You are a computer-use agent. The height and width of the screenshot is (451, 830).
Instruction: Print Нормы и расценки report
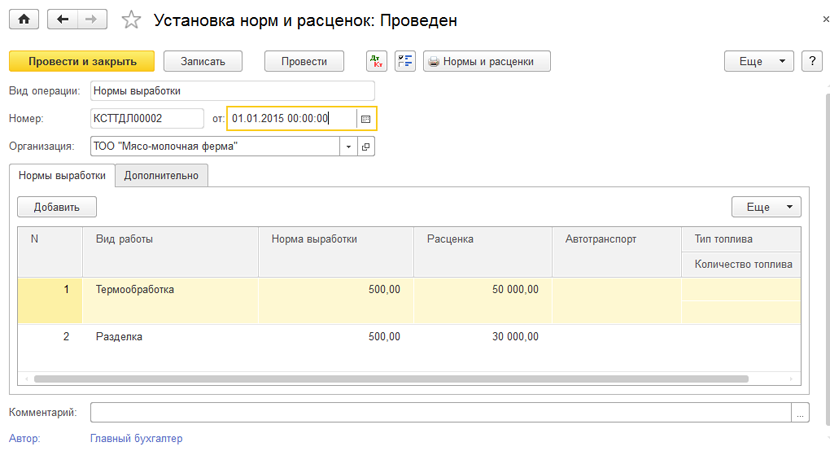(x=486, y=61)
